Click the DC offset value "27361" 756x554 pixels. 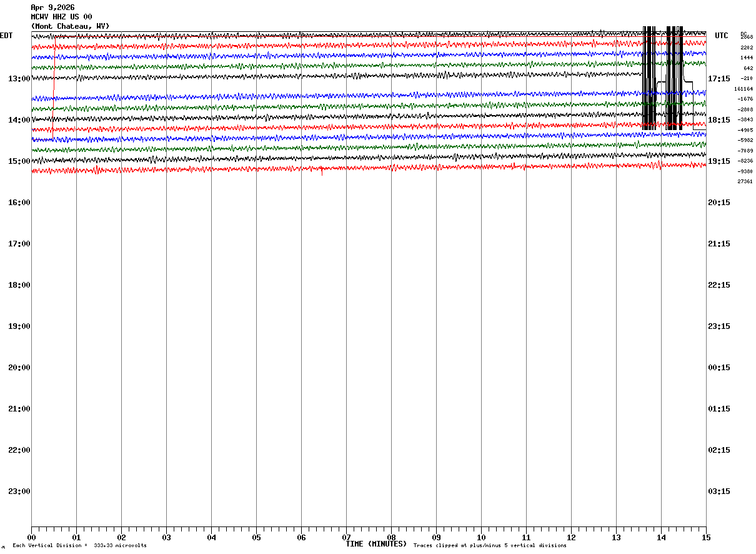click(x=745, y=181)
